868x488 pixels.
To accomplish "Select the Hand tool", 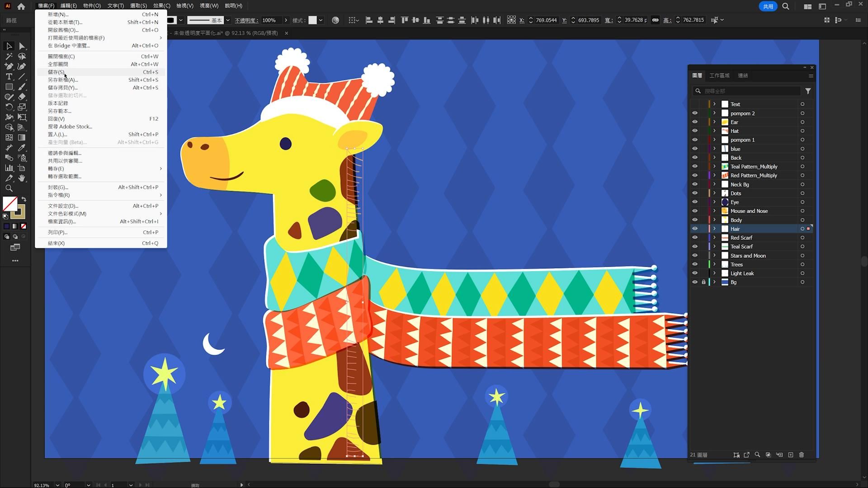I will (22, 178).
